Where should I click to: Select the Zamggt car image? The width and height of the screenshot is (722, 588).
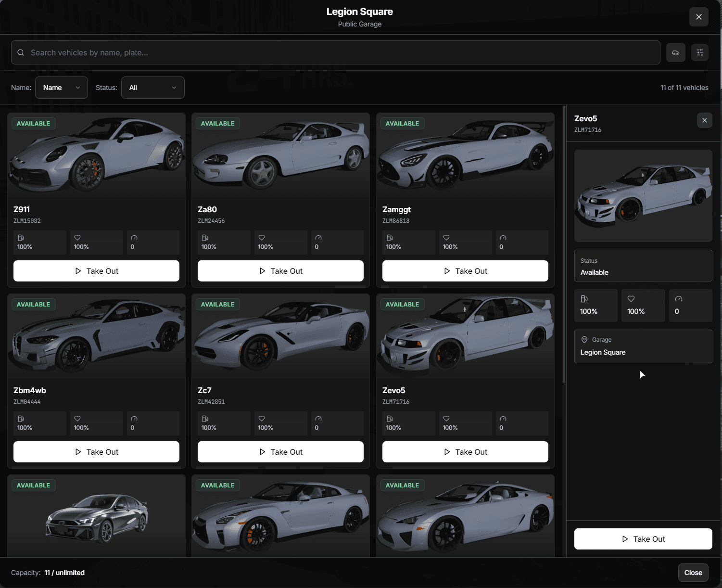click(465, 155)
